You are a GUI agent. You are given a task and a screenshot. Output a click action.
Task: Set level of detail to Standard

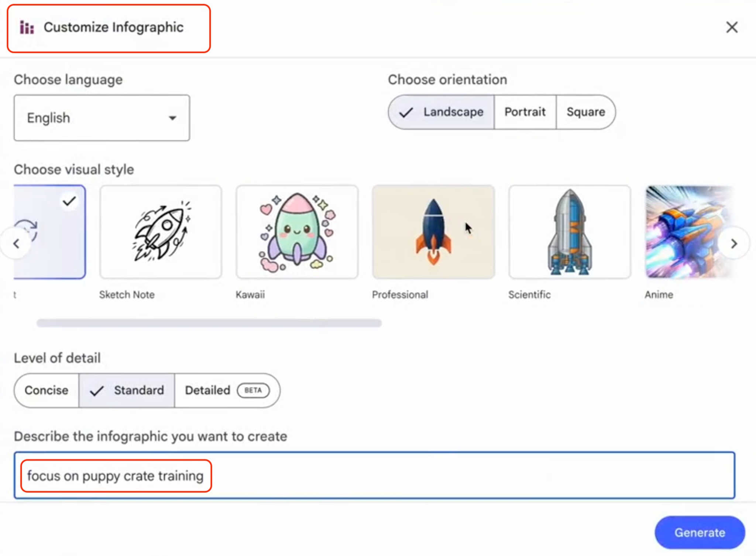[x=127, y=390]
